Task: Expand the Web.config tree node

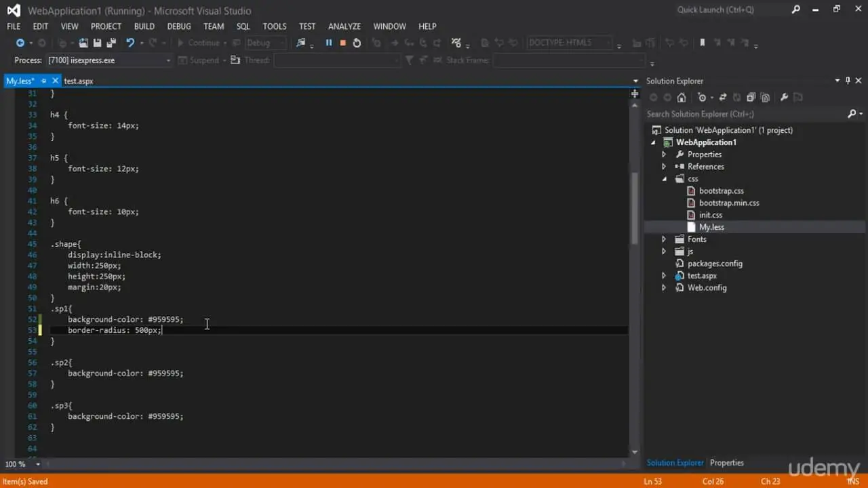Action: tap(664, 288)
